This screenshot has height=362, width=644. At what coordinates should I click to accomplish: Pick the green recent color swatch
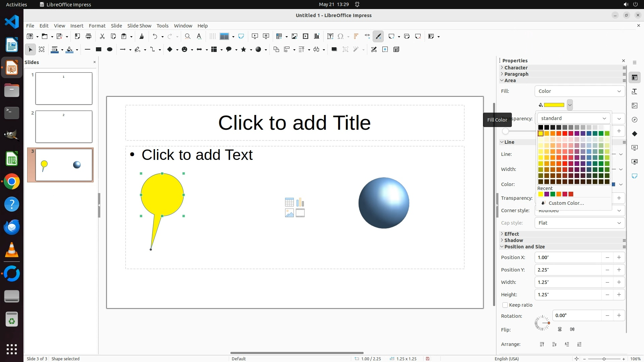[x=553, y=194]
